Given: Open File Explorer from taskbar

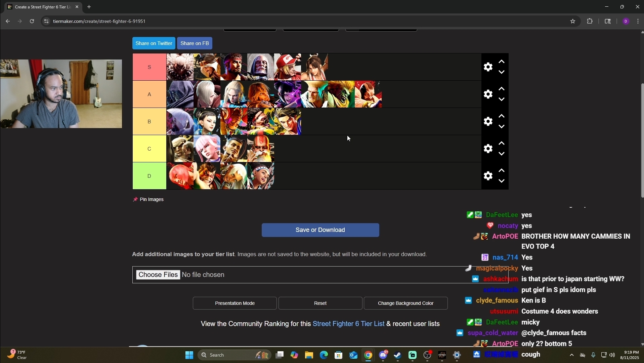Looking at the screenshot, I should point(309,355).
